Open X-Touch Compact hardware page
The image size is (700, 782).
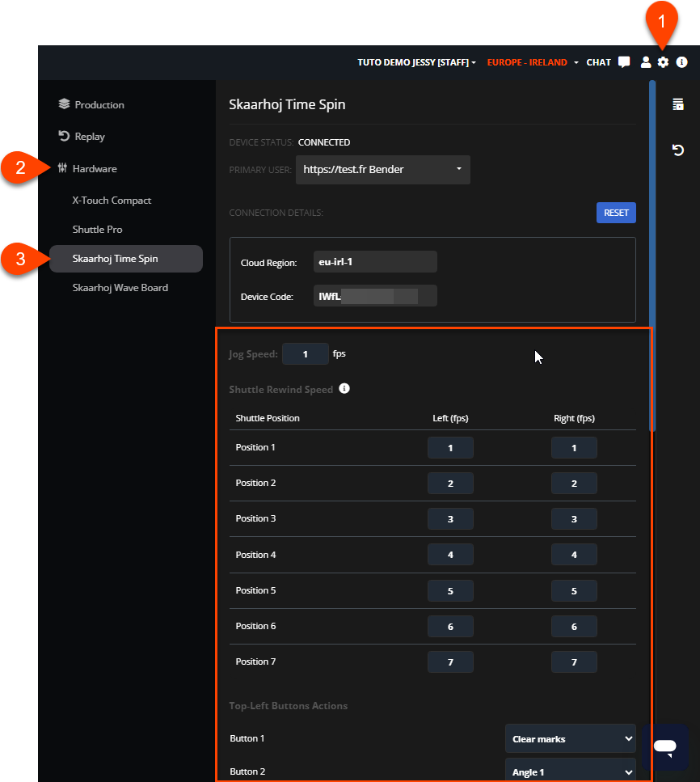pos(112,201)
